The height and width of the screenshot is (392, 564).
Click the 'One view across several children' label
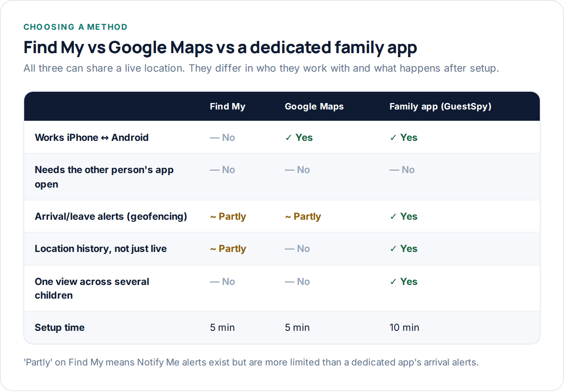[92, 289]
